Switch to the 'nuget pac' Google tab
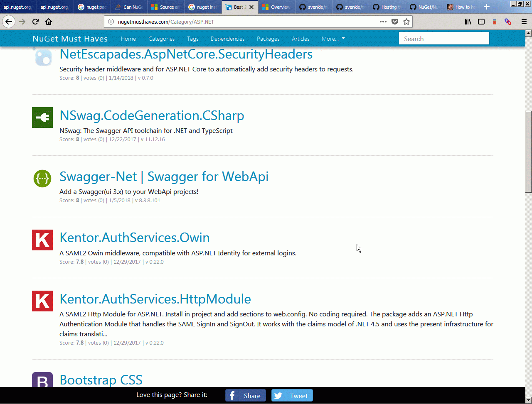The height and width of the screenshot is (404, 532). [92, 7]
